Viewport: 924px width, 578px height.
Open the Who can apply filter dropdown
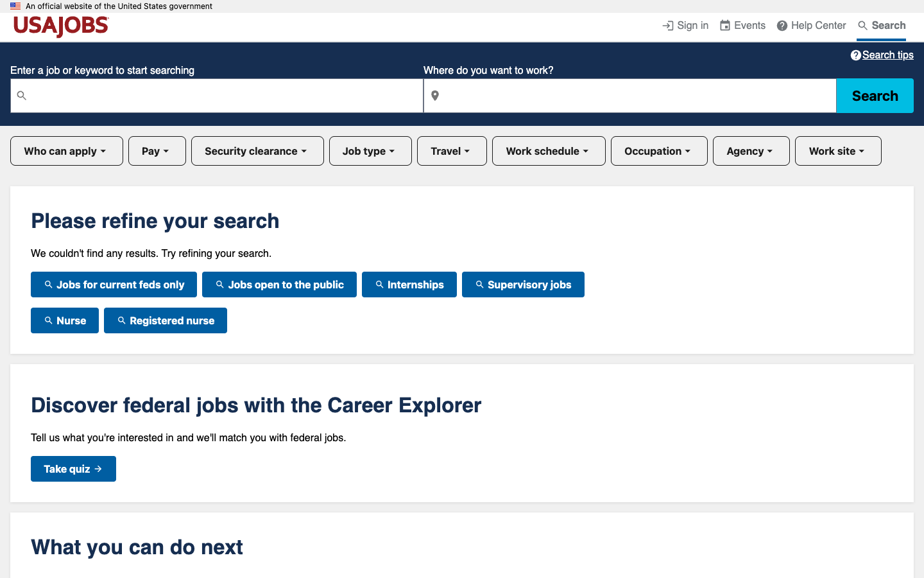click(x=67, y=151)
